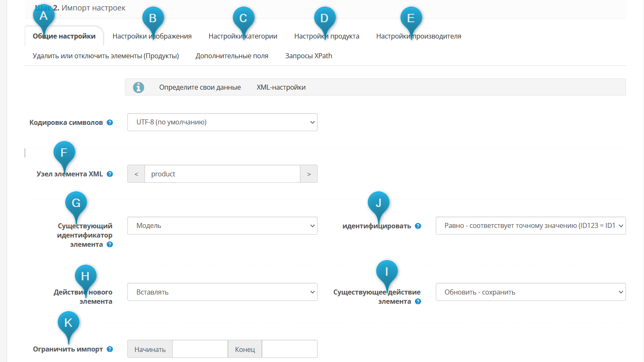This screenshot has height=362, width=644.
Task: Click the Определите свои данные link
Action: [x=200, y=87]
